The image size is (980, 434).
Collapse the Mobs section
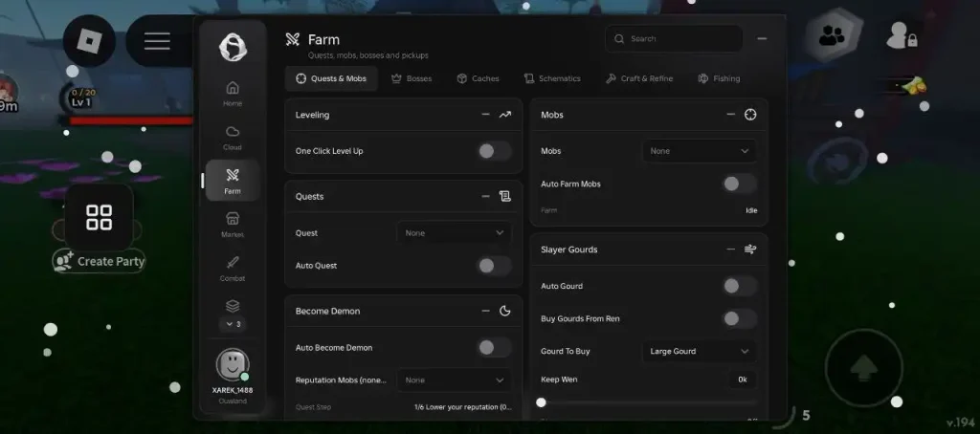coord(730,115)
